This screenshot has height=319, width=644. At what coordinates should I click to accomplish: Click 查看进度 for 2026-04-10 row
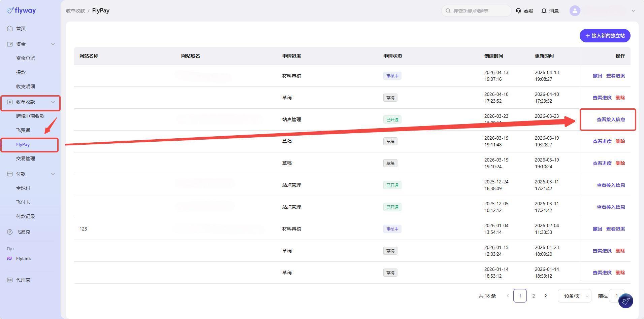[602, 98]
